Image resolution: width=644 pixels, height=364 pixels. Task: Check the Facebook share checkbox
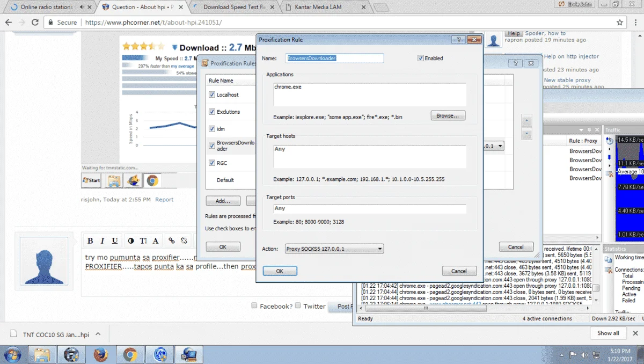pyautogui.click(x=254, y=305)
